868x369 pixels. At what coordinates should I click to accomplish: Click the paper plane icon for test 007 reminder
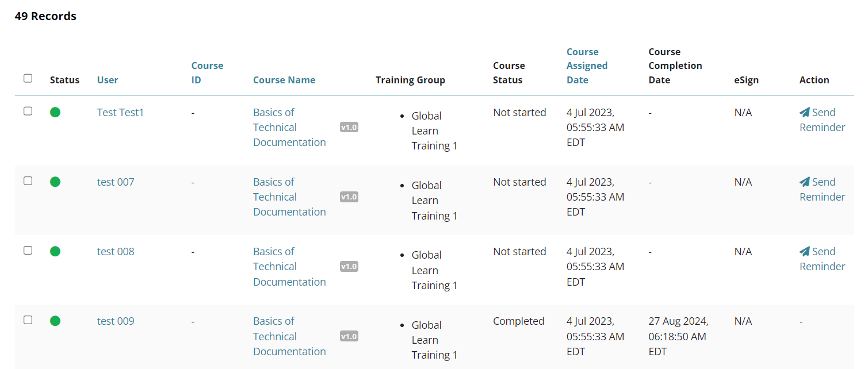[x=805, y=182]
